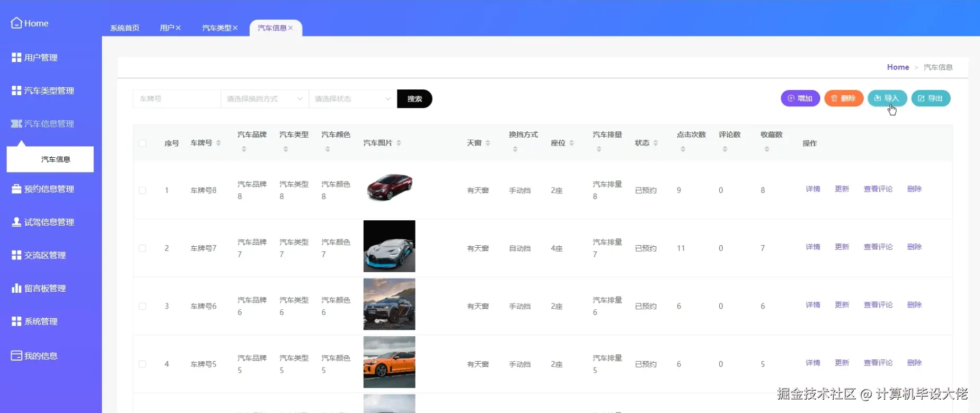Click the 交流区管理 grid icon

point(16,255)
